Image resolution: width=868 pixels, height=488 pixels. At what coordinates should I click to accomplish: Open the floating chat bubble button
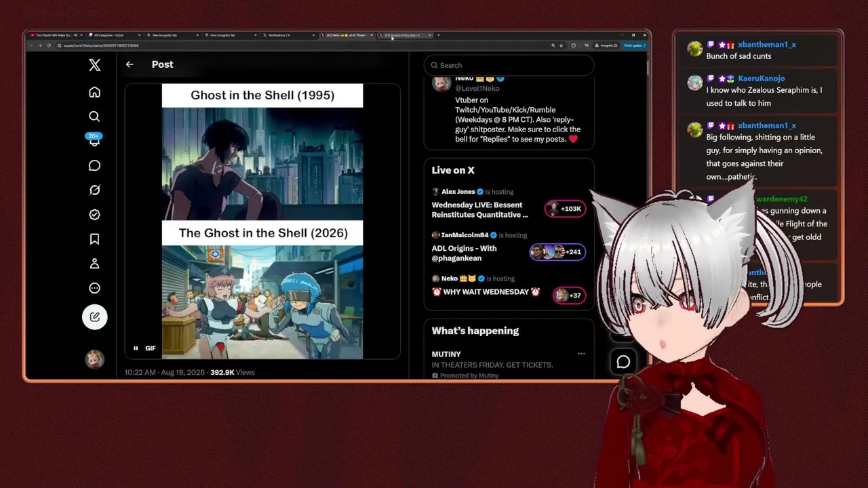623,362
